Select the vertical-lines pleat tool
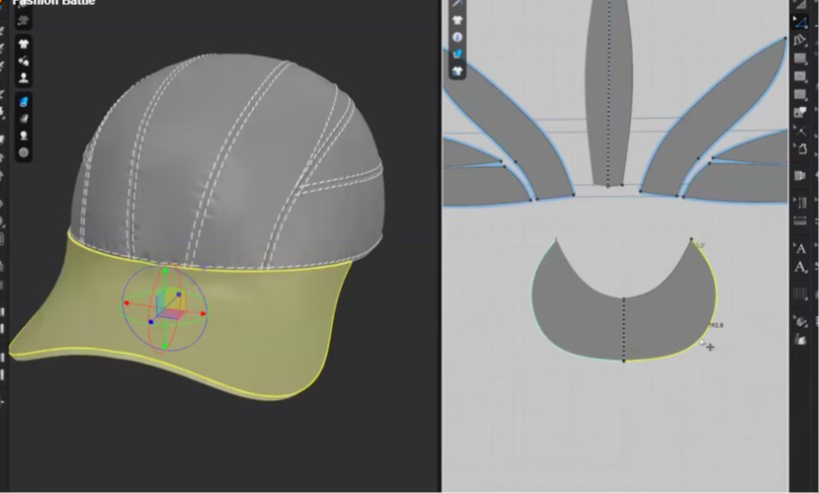Screen dimensions: 819x493 800,294
